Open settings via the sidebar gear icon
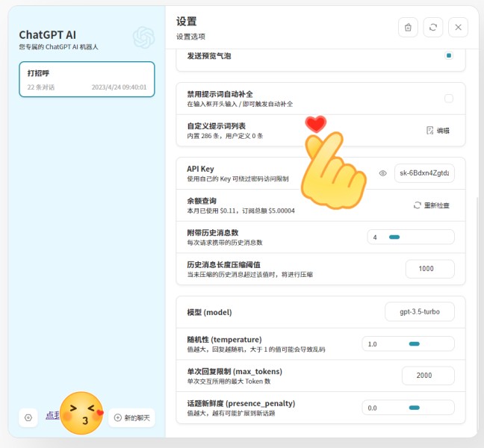 point(28,417)
